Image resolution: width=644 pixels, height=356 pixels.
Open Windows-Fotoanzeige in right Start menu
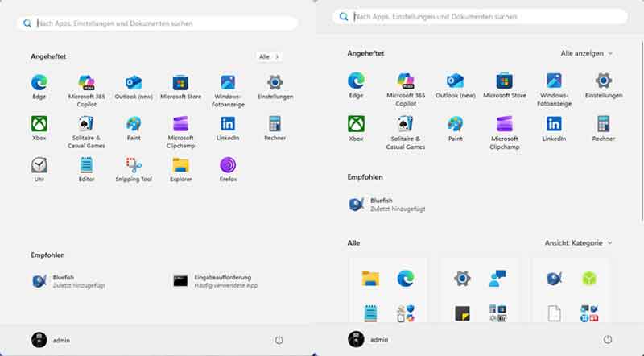pyautogui.click(x=554, y=89)
